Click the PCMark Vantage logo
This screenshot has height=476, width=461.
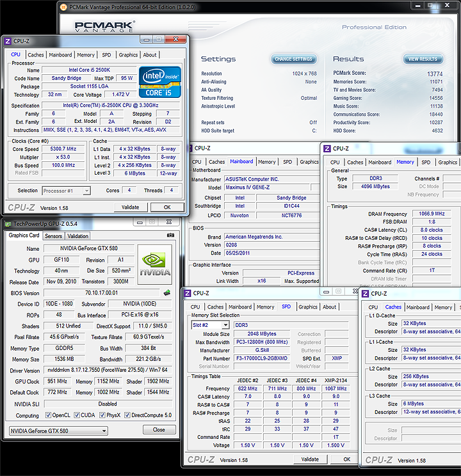tap(104, 27)
